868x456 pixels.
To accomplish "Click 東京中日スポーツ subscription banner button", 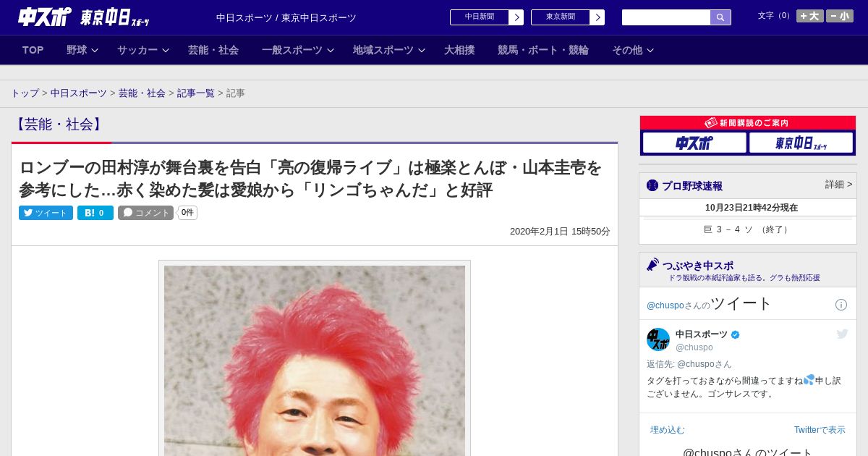I will click(801, 143).
